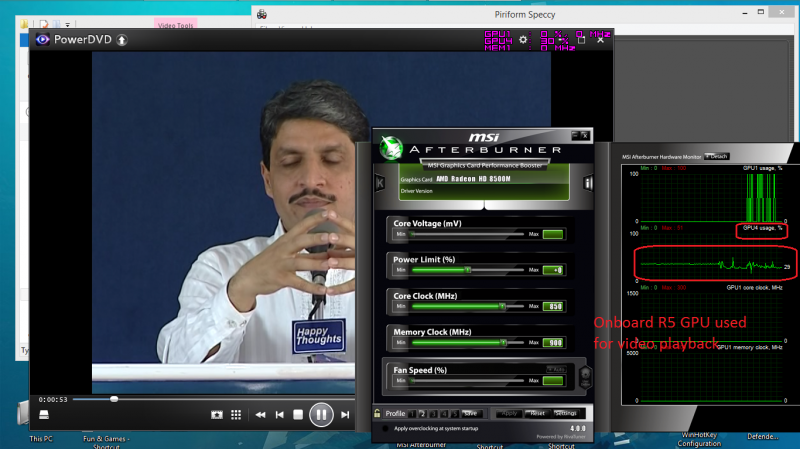Click the Core Clock value field 850
Viewport: 800px width, 449px height.
[553, 306]
